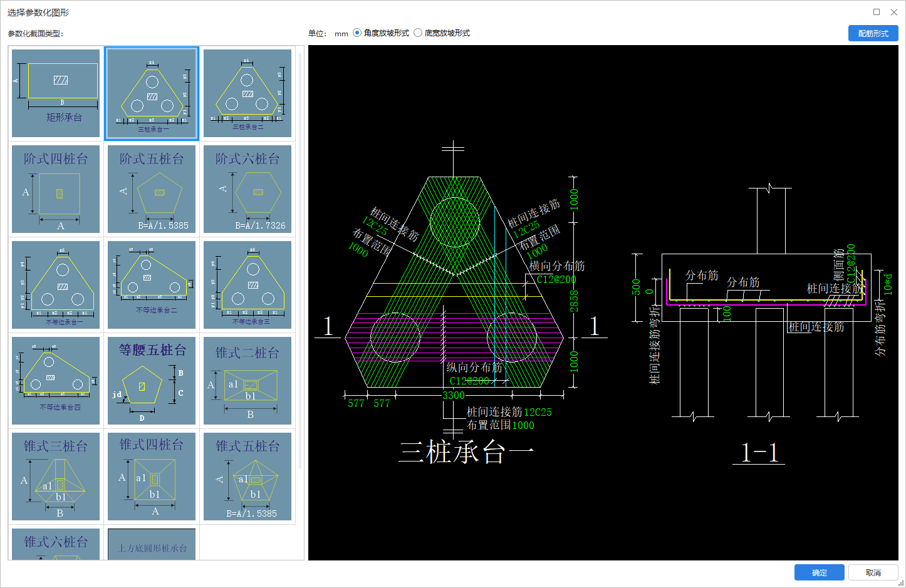Screen dimensions: 906x588
Task: Click the 侧面筋 C12@200 value in section
Action: click(851, 263)
